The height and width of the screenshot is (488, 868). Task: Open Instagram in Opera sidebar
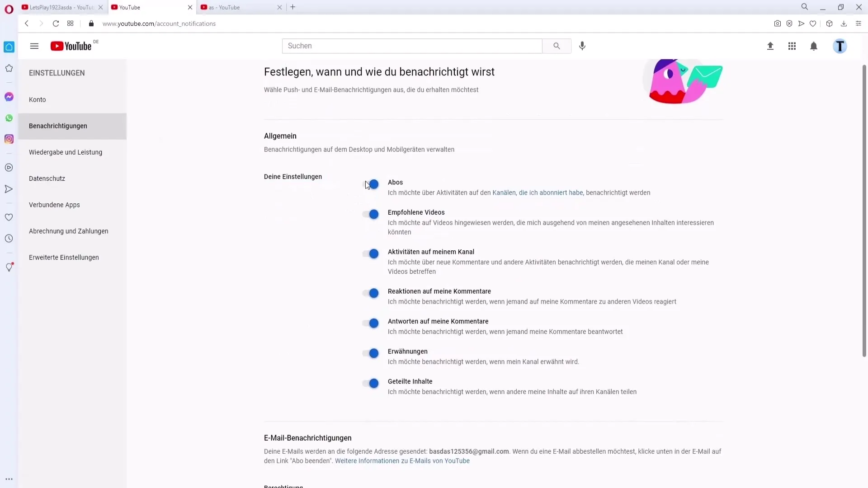[9, 139]
